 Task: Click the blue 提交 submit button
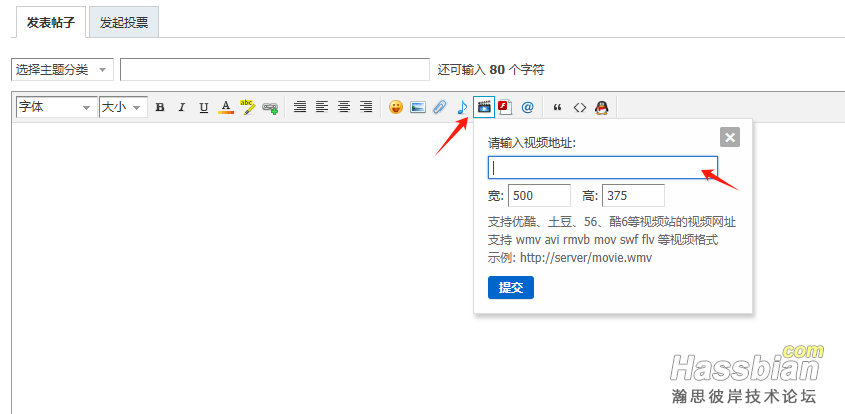point(511,287)
